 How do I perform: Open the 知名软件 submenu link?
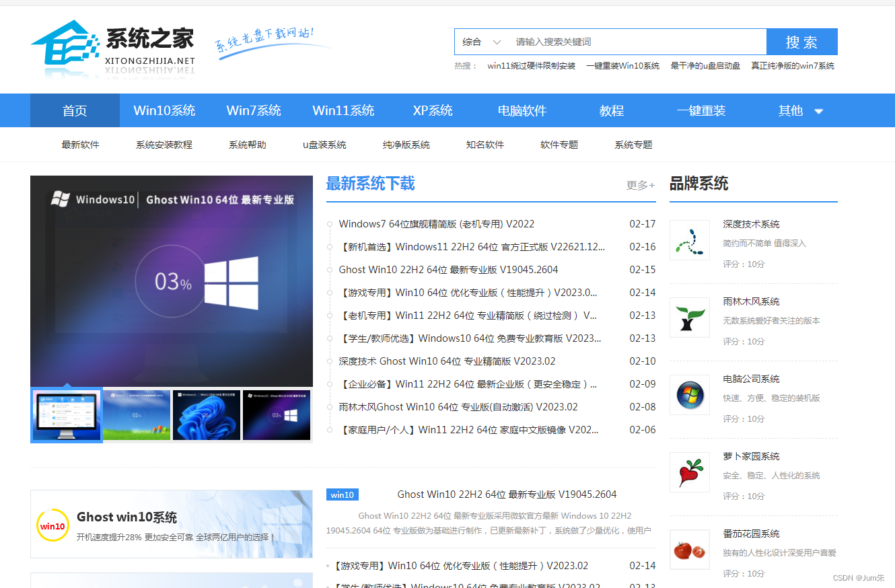[x=485, y=145]
